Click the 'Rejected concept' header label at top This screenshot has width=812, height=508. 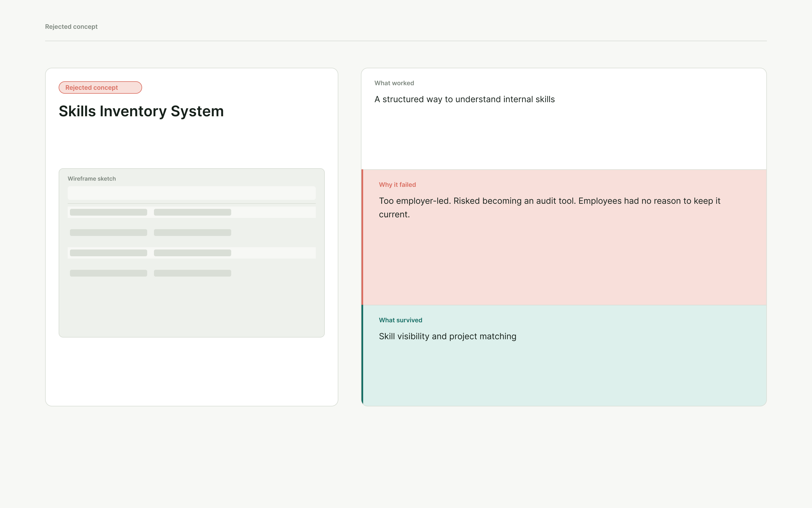[x=71, y=27]
